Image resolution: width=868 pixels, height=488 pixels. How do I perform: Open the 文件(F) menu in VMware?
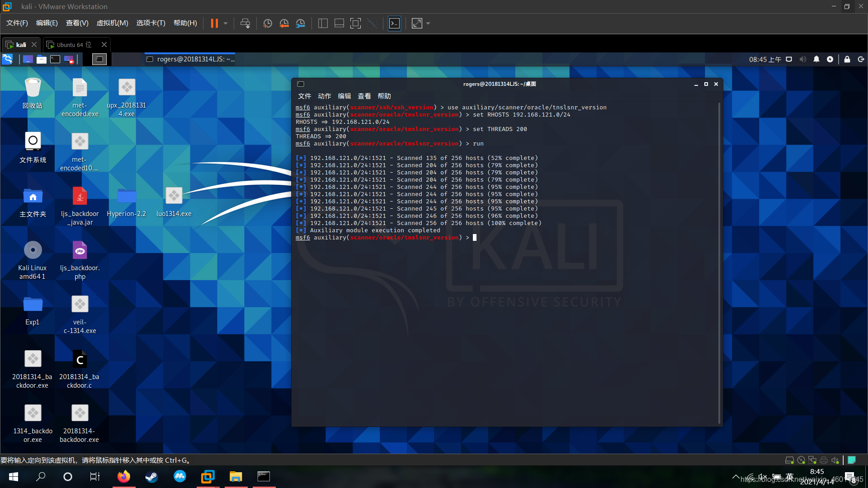17,23
